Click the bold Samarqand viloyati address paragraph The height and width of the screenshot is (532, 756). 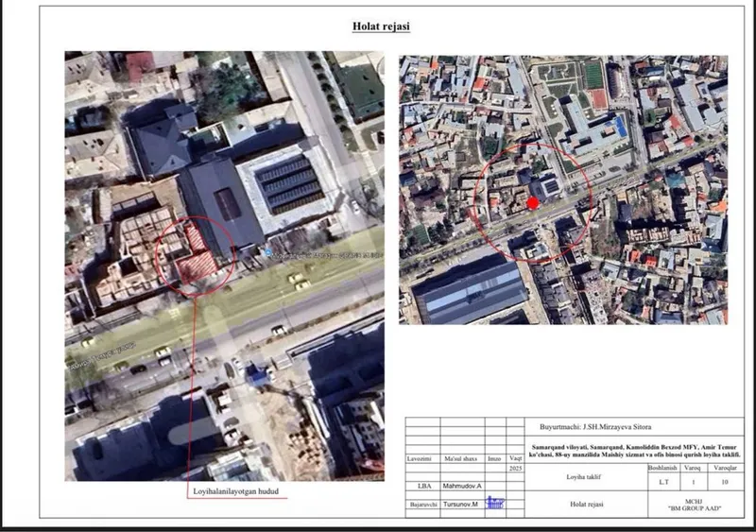634,451
